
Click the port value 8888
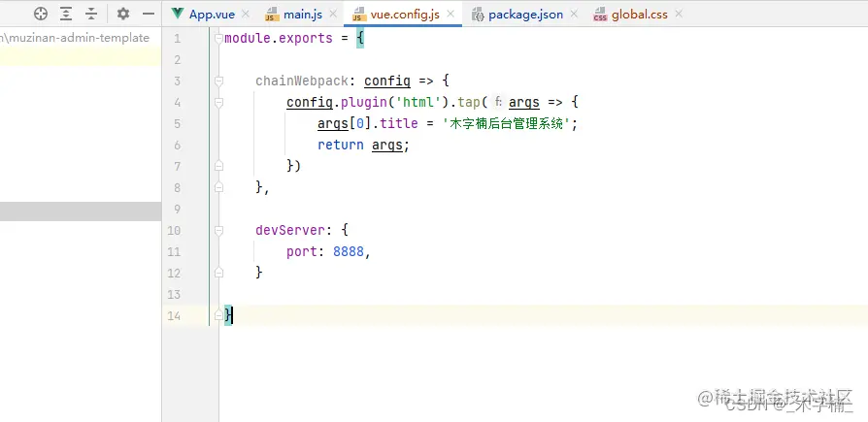[x=349, y=251]
